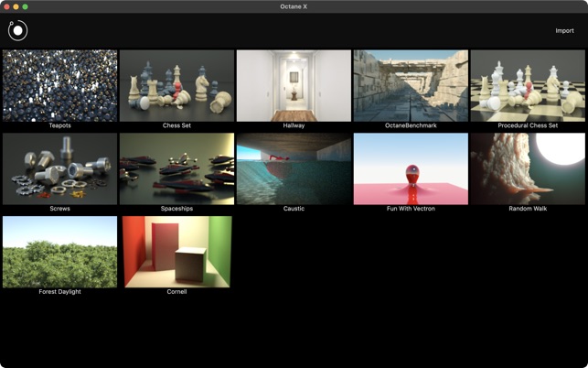Click the "Fun With Vectron" text label

[x=411, y=209]
